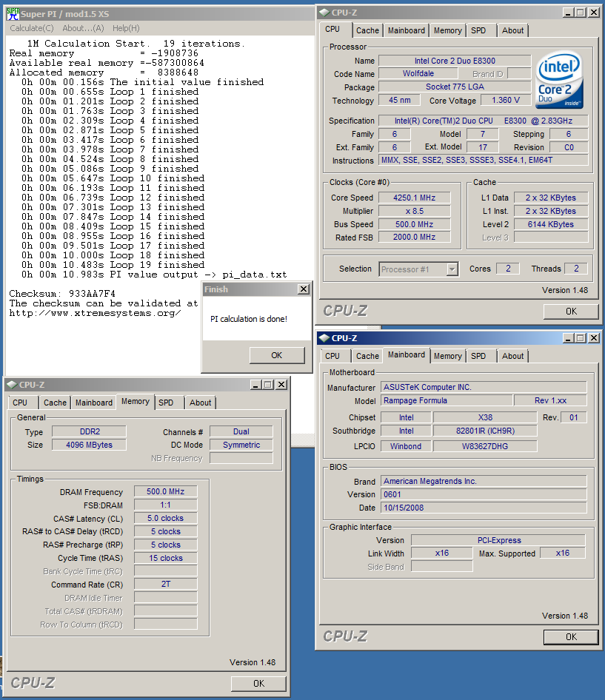This screenshot has height=700, width=605.
Task: Click the Loop 19 finished line
Action: [x=113, y=265]
